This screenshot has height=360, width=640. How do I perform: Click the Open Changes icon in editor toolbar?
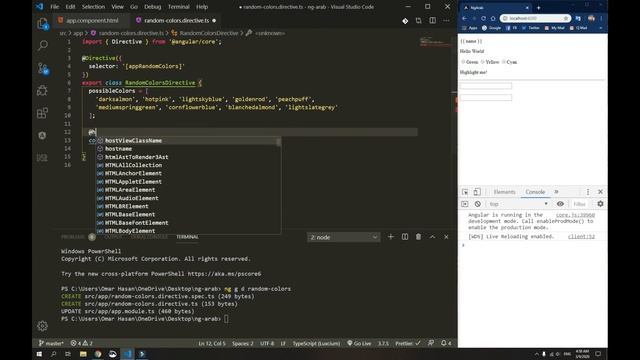tap(418, 20)
